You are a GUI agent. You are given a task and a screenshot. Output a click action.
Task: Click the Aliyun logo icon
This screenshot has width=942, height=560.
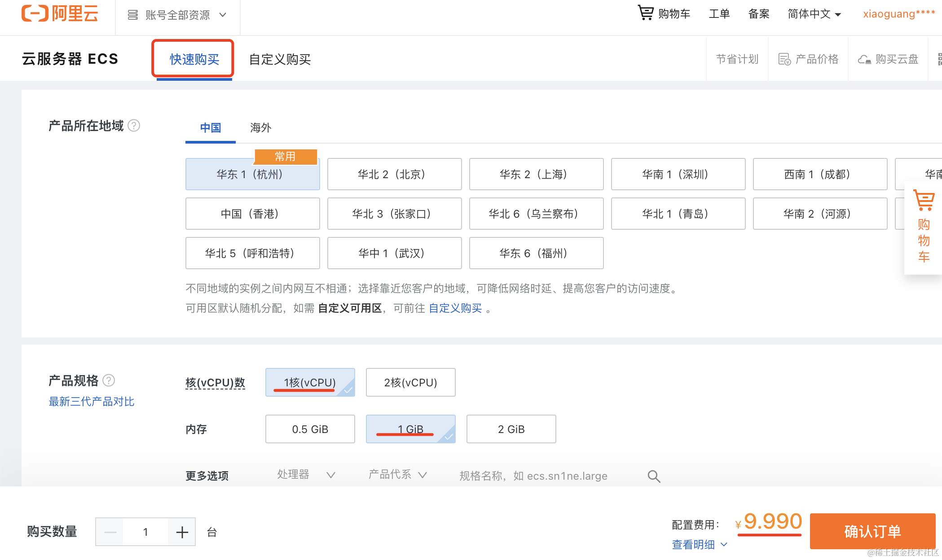35,13
